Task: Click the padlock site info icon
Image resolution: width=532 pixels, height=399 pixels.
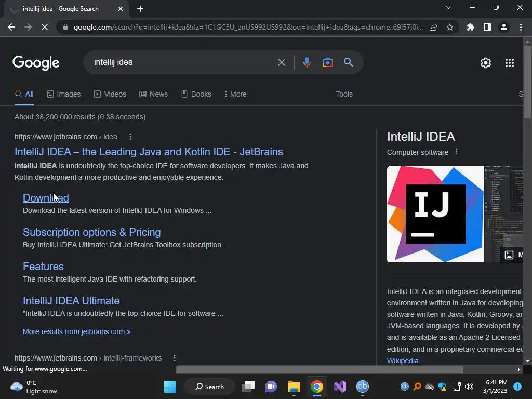Action: click(65, 27)
